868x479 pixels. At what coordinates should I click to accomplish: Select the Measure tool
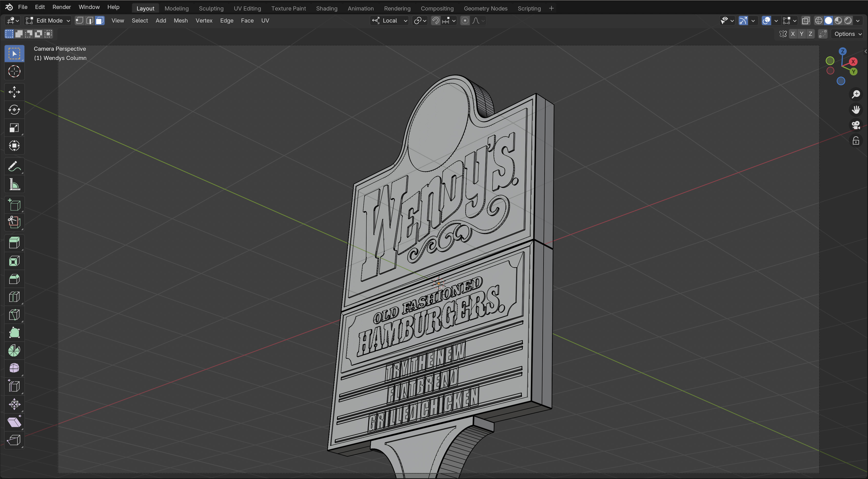coord(14,184)
